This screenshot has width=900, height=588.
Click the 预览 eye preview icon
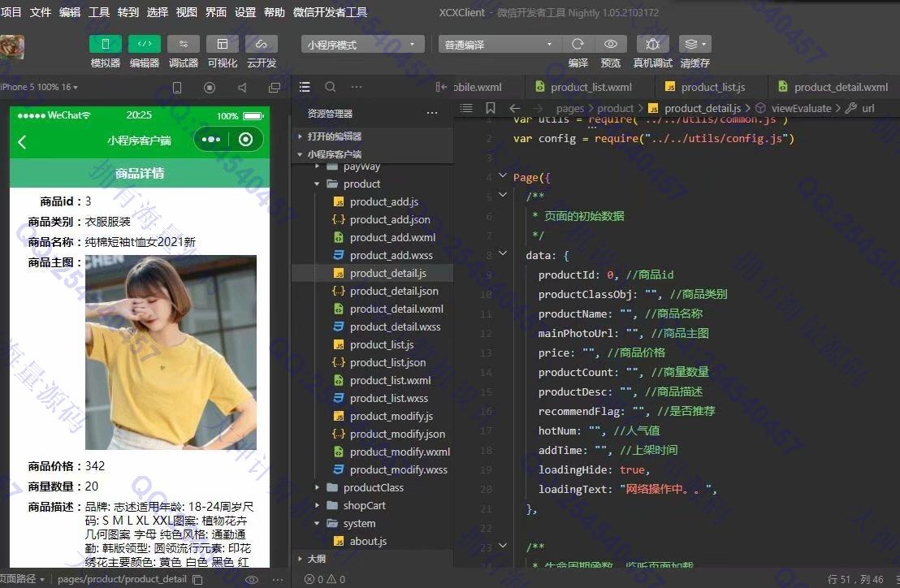[x=611, y=44]
